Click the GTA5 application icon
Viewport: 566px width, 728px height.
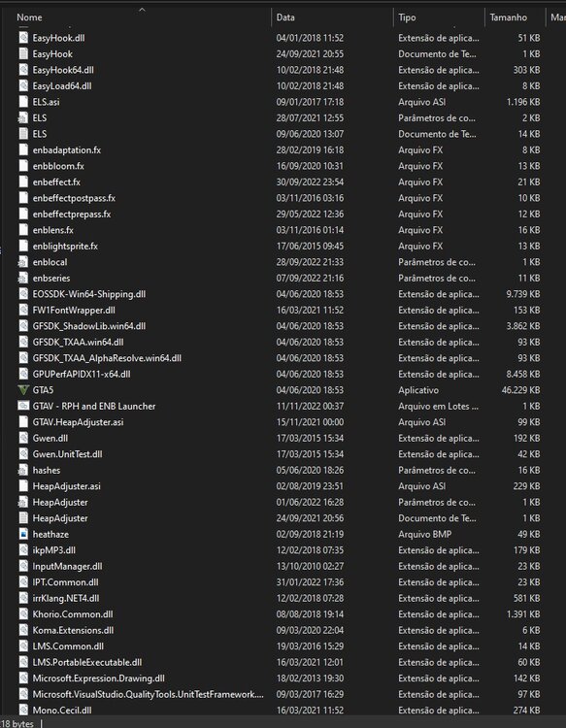[x=23, y=390]
